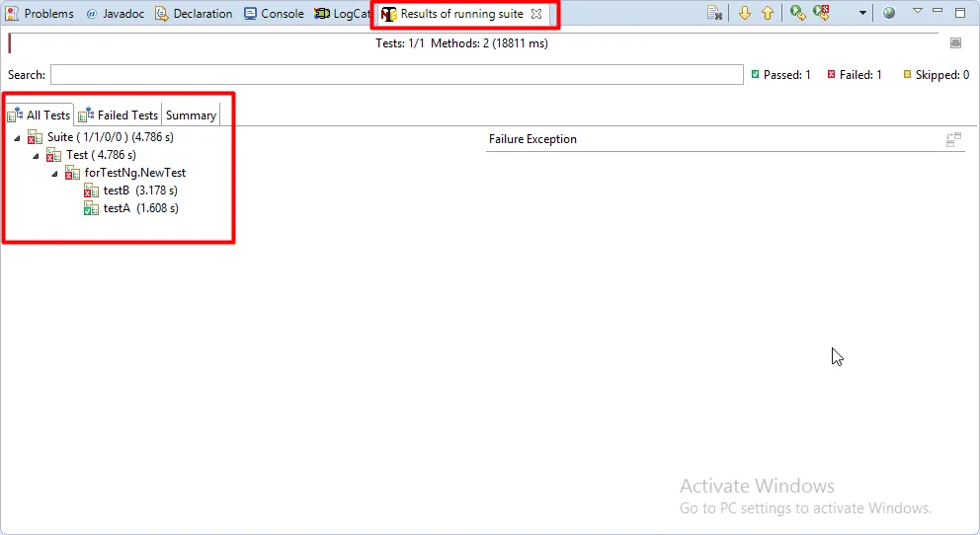980x535 pixels.
Task: Toggle the Passed: 1 filter
Action: click(781, 75)
